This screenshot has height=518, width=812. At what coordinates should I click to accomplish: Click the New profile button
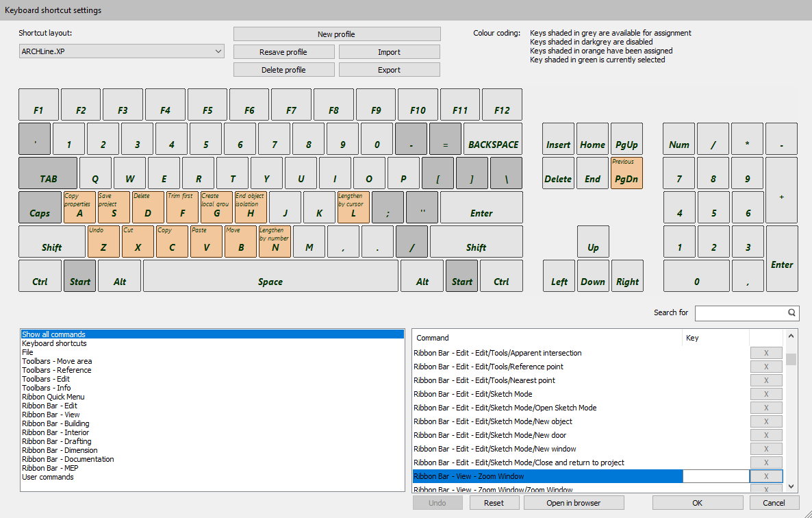(337, 34)
